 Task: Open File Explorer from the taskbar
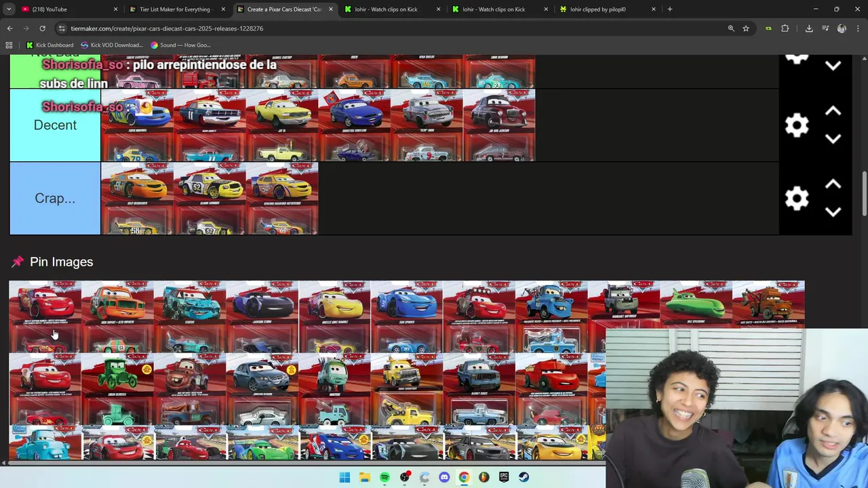(364, 477)
